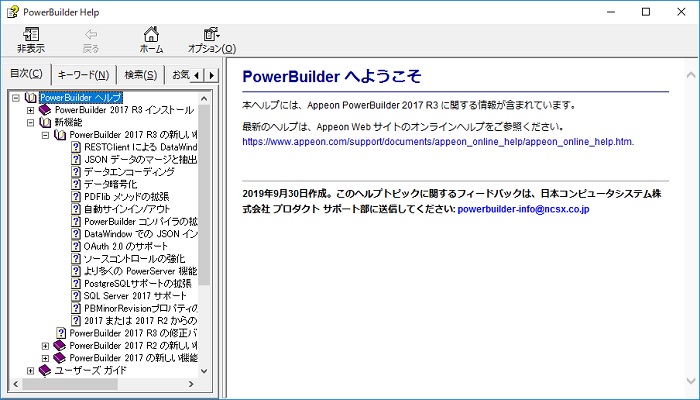The width and height of the screenshot is (700, 400).
Task: Click the powerbuilder-info@ncsx.co.jp email link
Action: [x=523, y=209]
